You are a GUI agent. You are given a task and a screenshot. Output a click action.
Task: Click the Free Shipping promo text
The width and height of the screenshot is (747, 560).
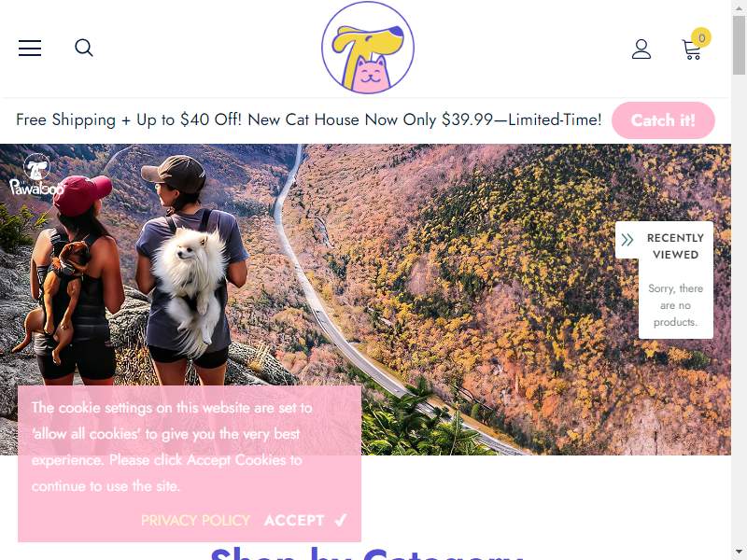coord(309,119)
